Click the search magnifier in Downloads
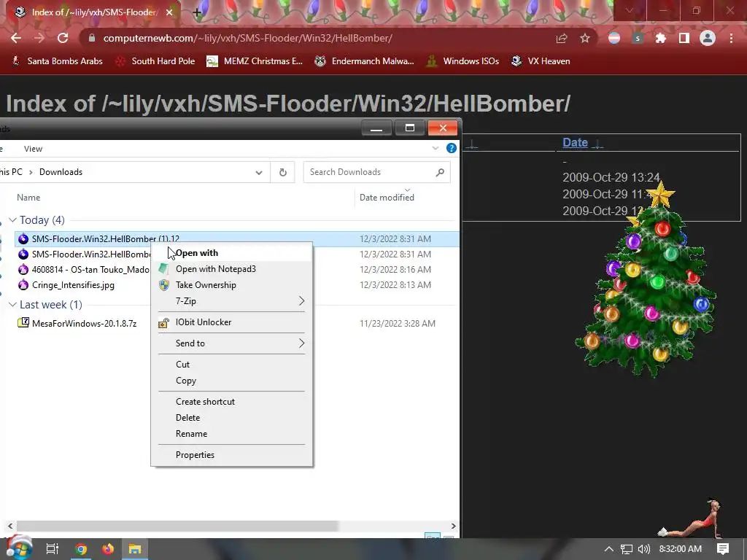Viewport: 747px width, 560px height. 440,172
